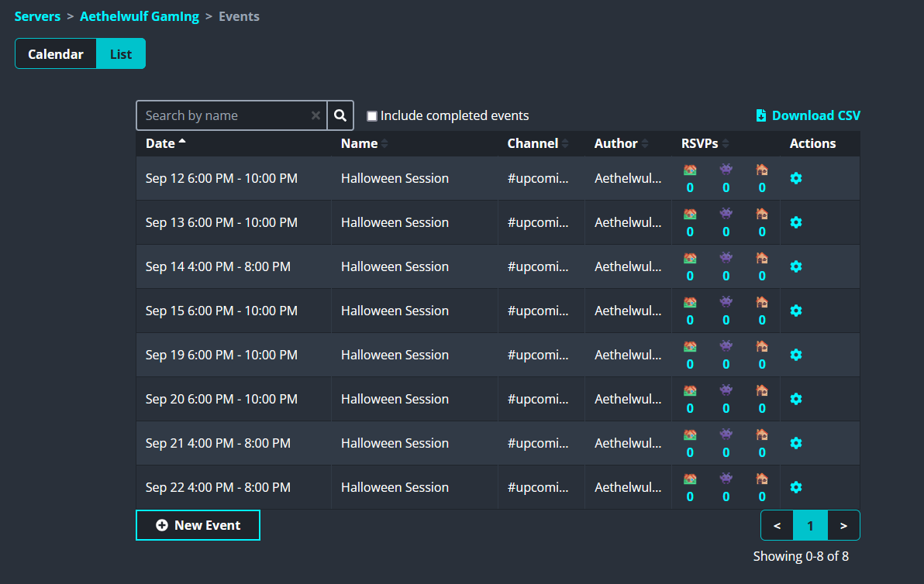Click the first house RSVP icon for Sep 15

point(690,301)
